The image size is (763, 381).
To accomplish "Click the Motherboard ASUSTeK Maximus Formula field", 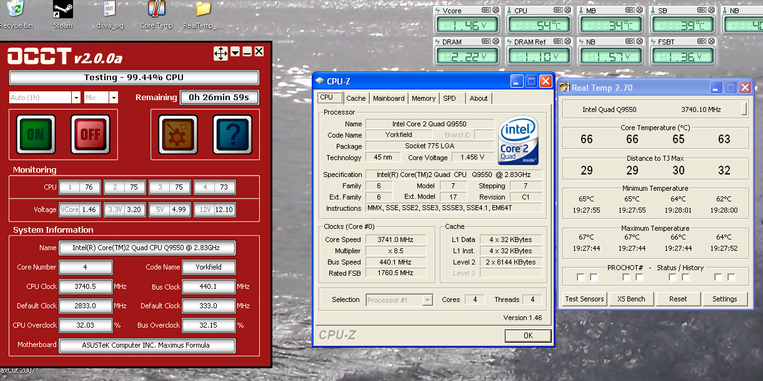I will pyautogui.click(x=147, y=345).
